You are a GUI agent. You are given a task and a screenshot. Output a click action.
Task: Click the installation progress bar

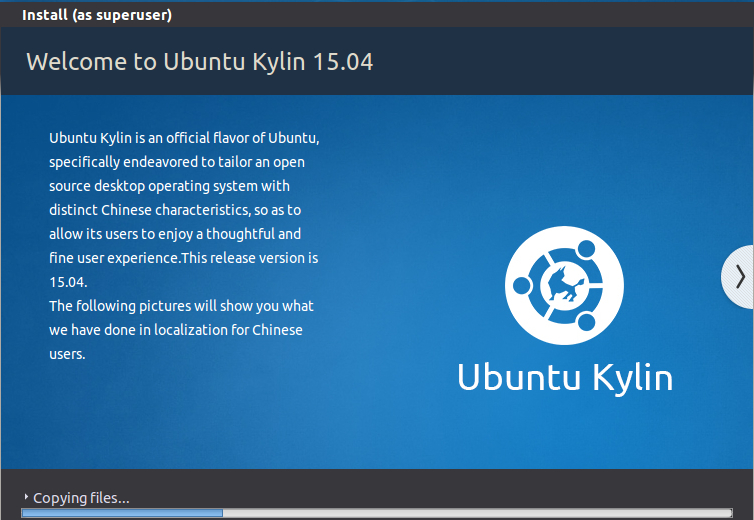pyautogui.click(x=377, y=513)
